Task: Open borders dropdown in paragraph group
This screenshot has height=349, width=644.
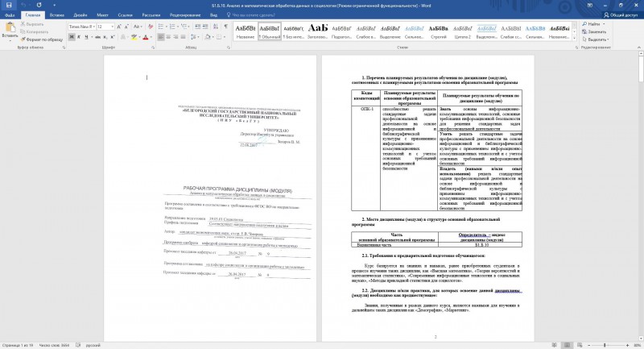Action: pos(225,37)
